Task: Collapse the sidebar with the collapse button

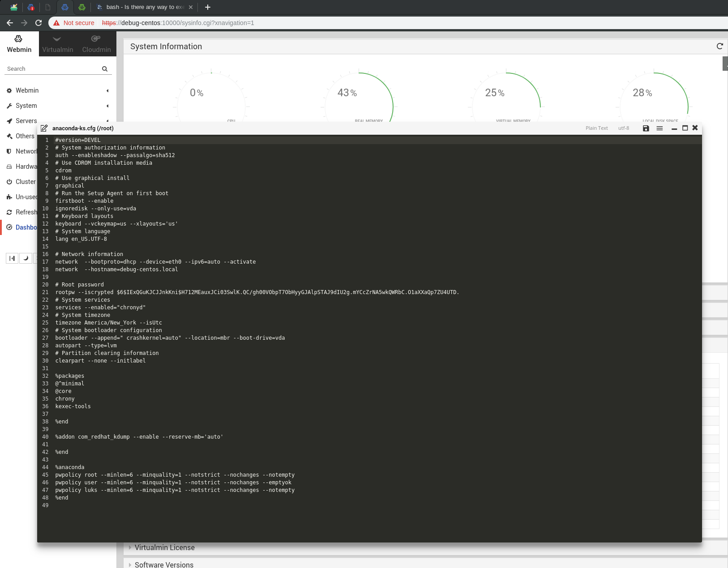Action: point(12,258)
